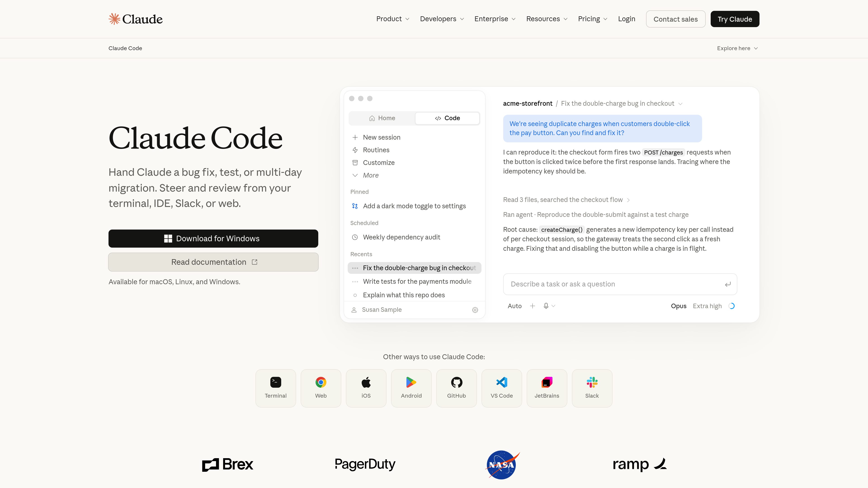Open the Terminal option tile
The height and width of the screenshot is (488, 868).
coord(276,388)
